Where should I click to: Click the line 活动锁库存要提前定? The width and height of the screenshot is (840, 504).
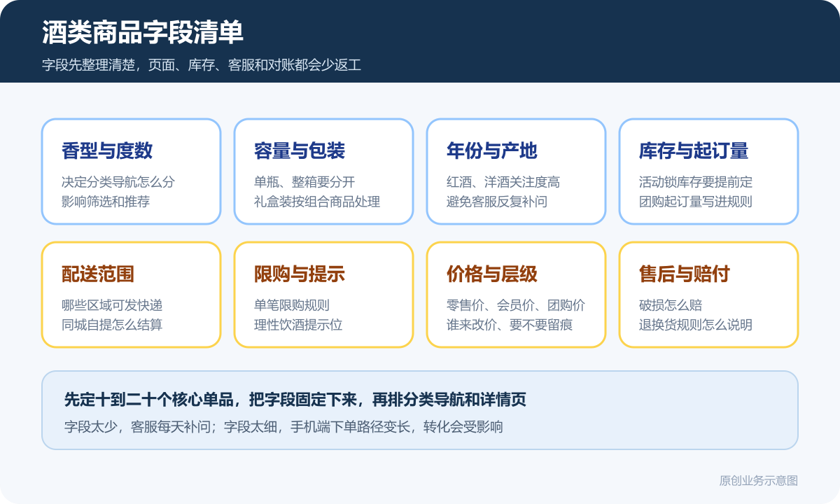point(696,182)
